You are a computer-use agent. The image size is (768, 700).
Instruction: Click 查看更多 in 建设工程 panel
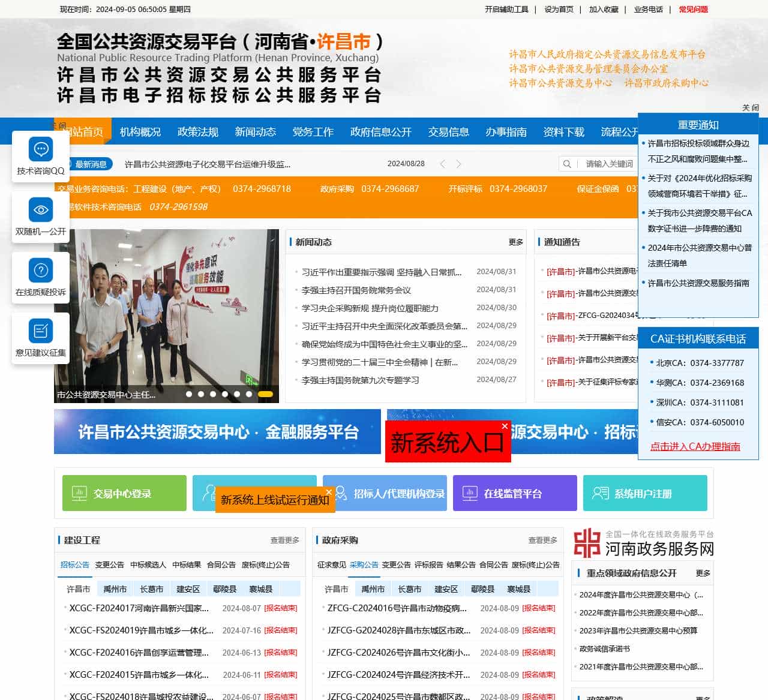tap(285, 540)
